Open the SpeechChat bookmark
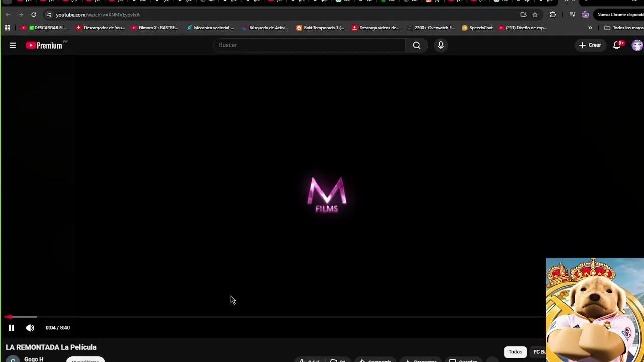The width and height of the screenshot is (644, 362). pyautogui.click(x=477, y=28)
